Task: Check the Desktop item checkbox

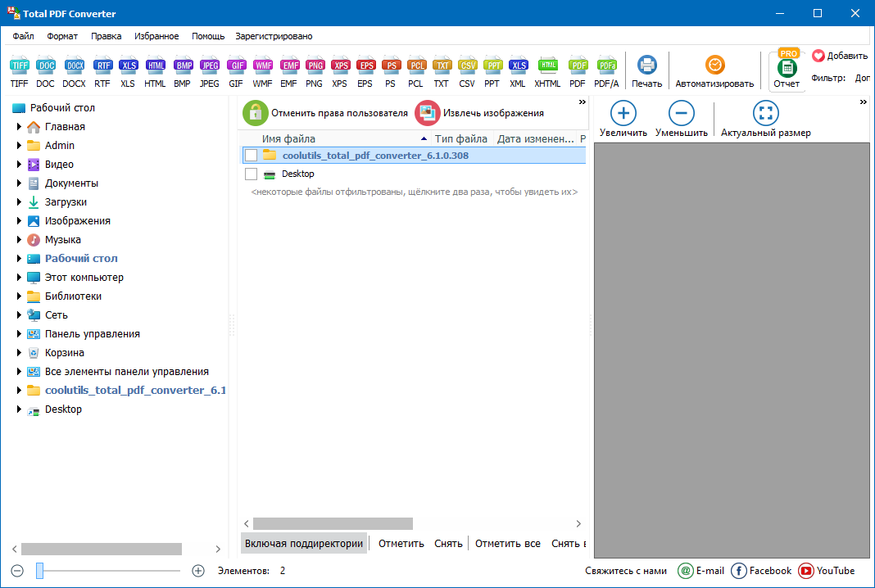Action: (251, 174)
